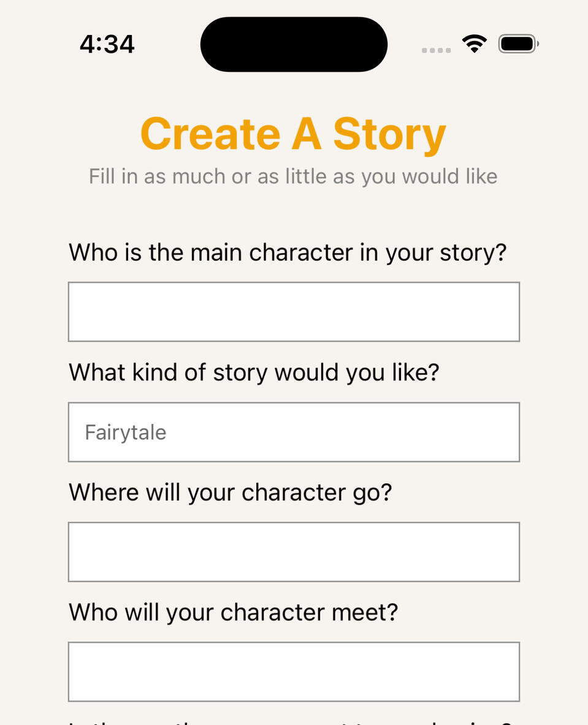Focus the main character input field
Screen dimensions: 588x725
pyautogui.click(x=294, y=312)
